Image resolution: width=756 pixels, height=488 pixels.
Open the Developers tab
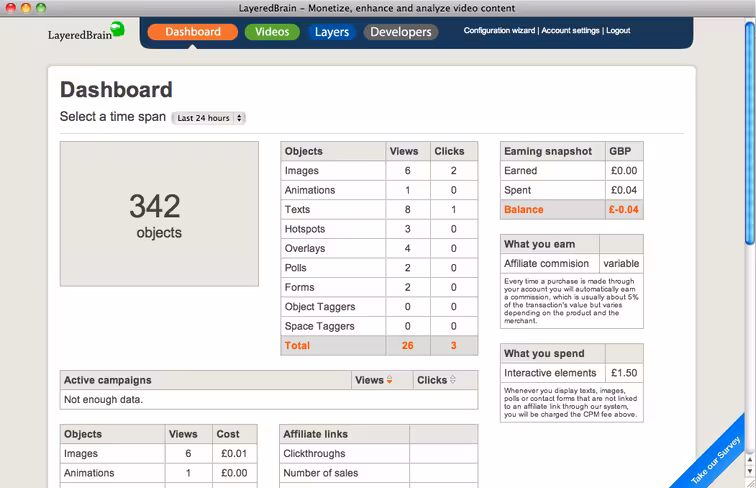[x=401, y=32]
